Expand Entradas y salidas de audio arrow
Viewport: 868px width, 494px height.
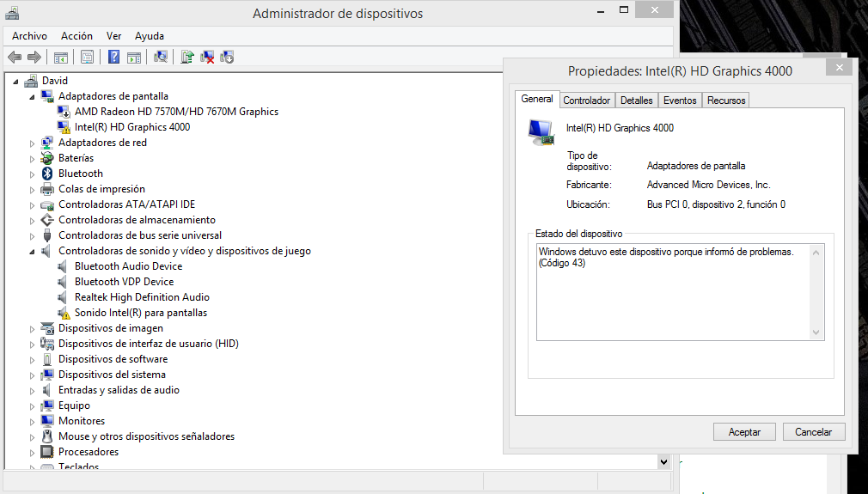32,391
